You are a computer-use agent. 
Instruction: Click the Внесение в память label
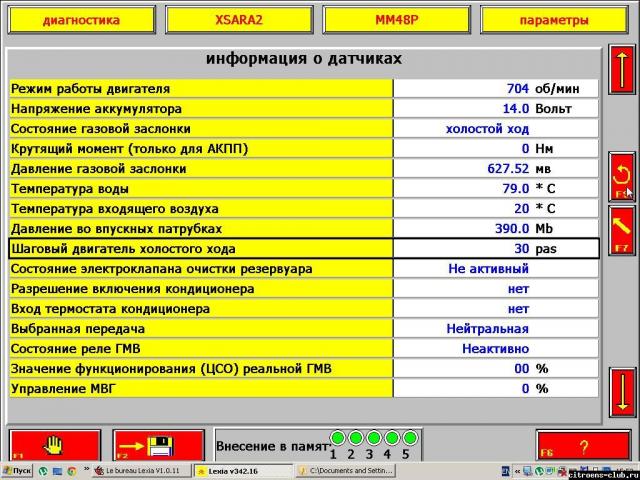(x=271, y=446)
